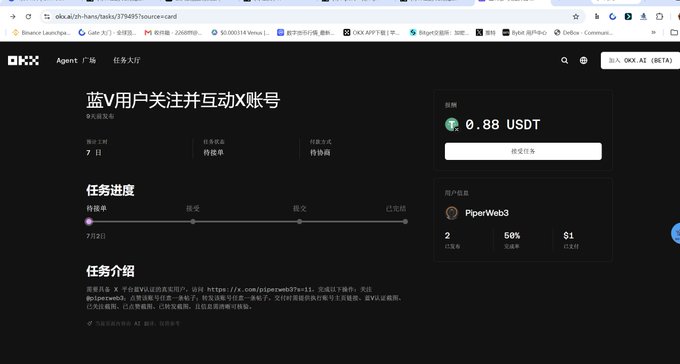Bookmark this page with the star icon
Screen dimensions: 680x364
pos(575,16)
